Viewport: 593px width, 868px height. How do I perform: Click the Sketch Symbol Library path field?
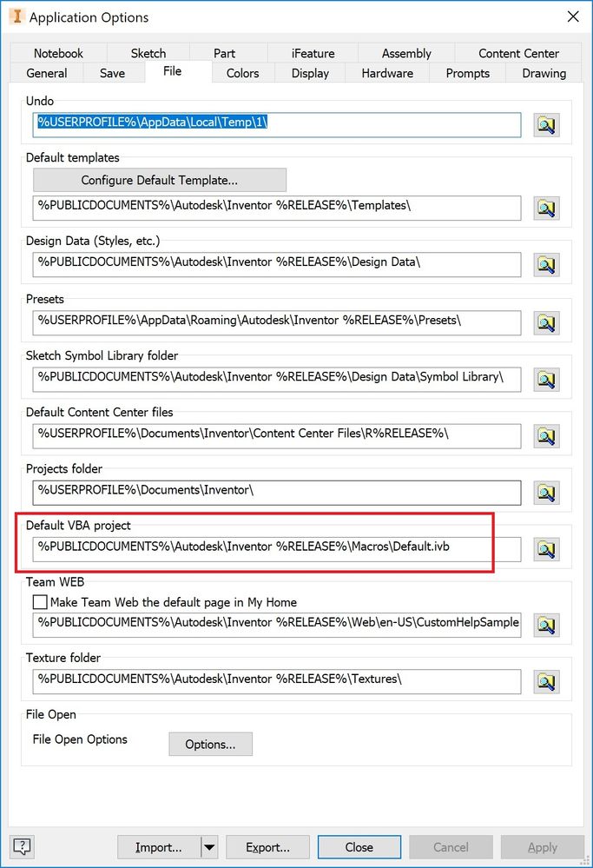point(277,379)
